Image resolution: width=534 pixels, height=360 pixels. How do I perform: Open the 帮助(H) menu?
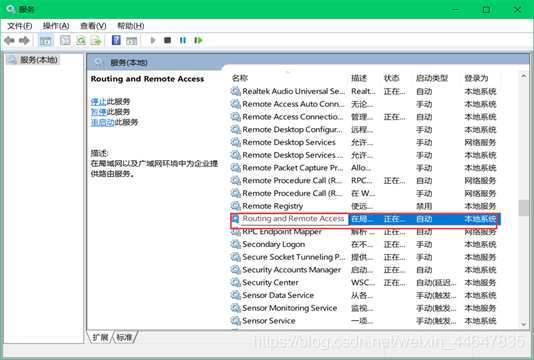pyautogui.click(x=130, y=26)
